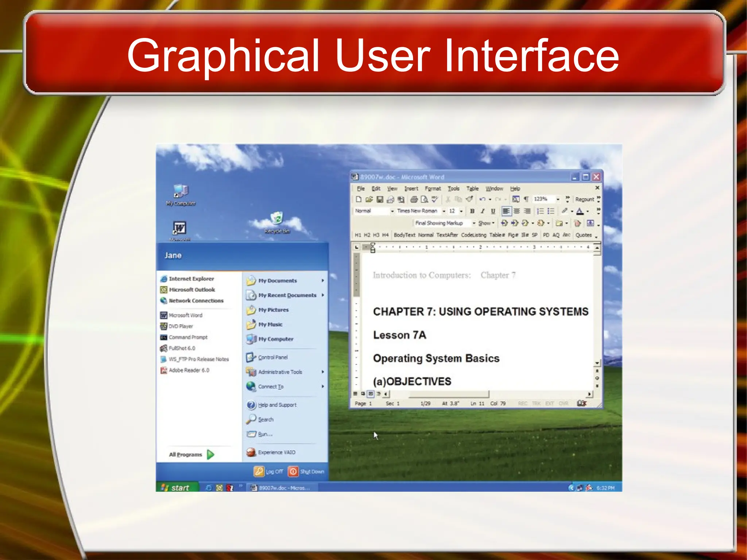This screenshot has width=747, height=560.
Task: Toggle Show/Hide paragraph marks icon
Action: click(x=526, y=199)
